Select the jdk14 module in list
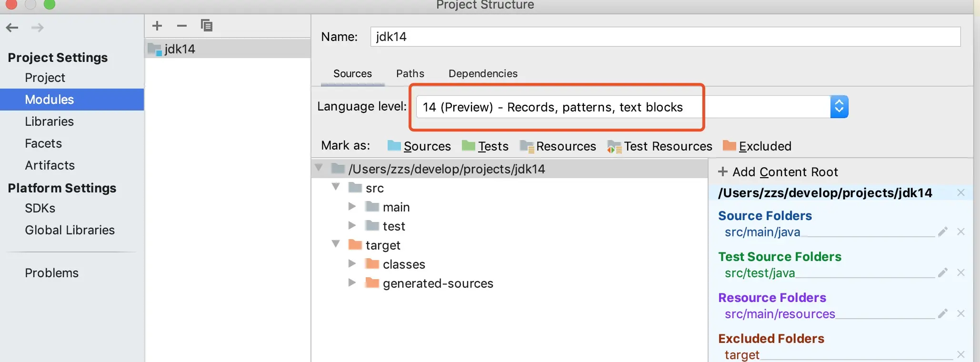Image resolution: width=980 pixels, height=362 pixels. [180, 49]
